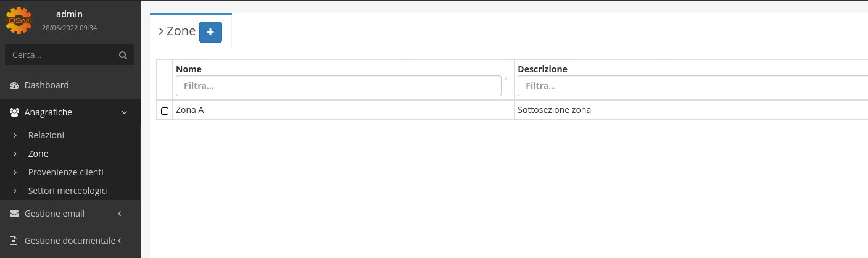Click the search magnifier icon
Viewport: 868px width, 258px height.
(x=123, y=55)
